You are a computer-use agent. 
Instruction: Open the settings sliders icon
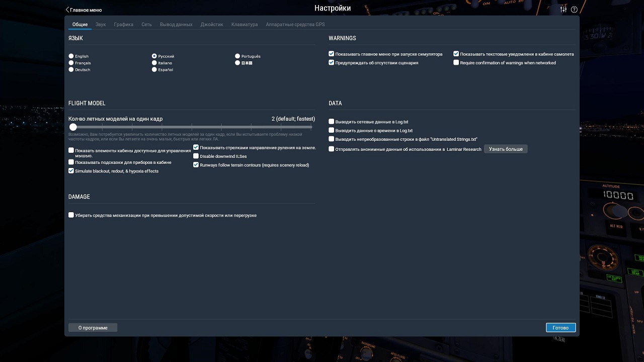[x=563, y=10]
